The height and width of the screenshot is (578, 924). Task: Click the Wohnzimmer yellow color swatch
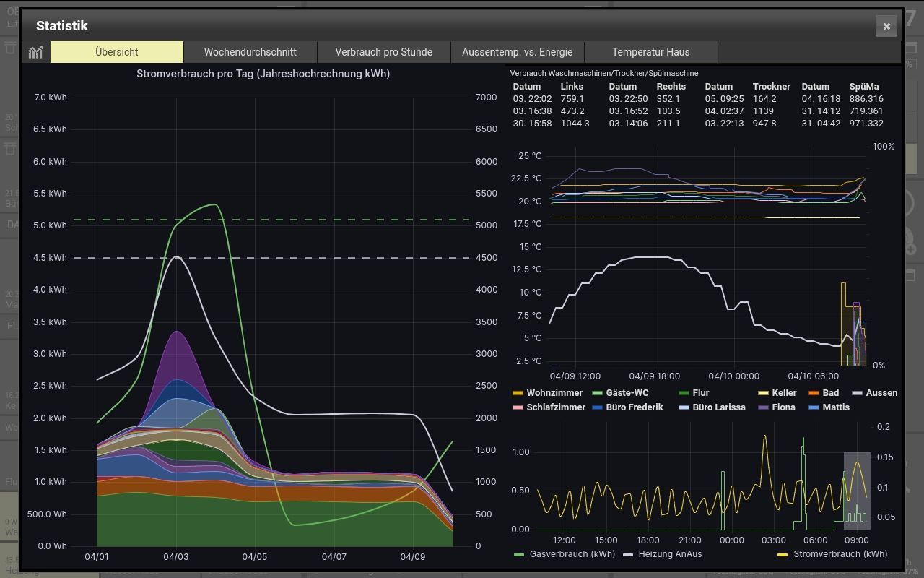pyautogui.click(x=518, y=393)
